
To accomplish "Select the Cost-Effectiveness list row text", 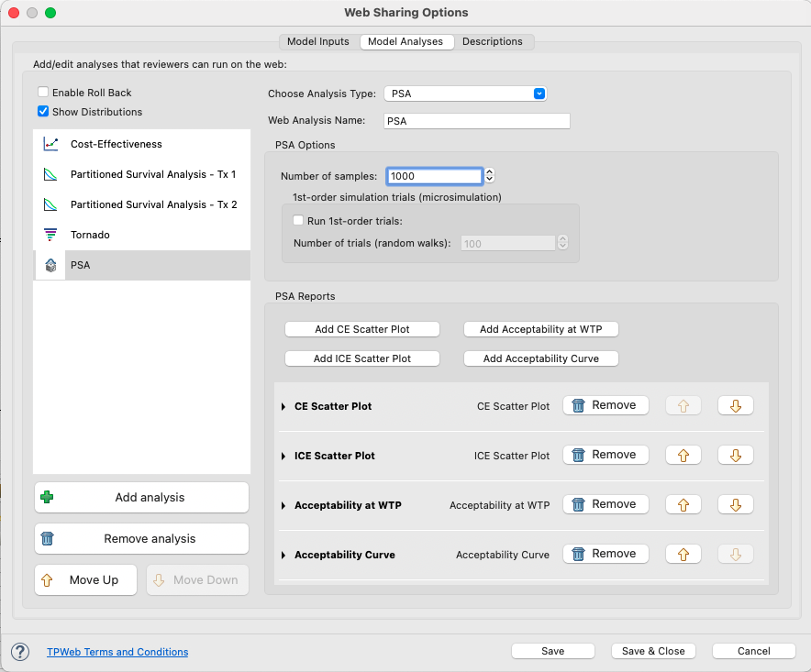I will (x=117, y=144).
